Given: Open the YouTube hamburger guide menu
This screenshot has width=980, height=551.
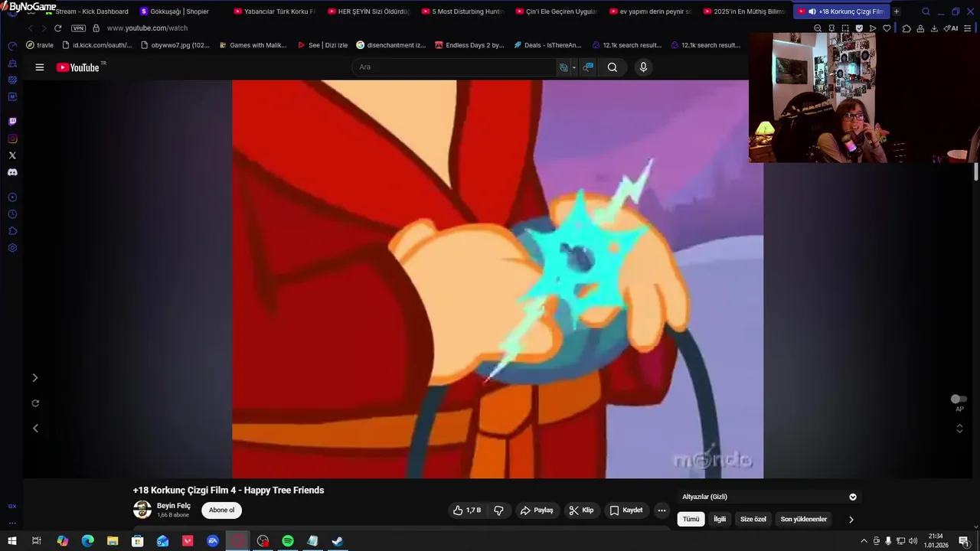Looking at the screenshot, I should (x=40, y=67).
